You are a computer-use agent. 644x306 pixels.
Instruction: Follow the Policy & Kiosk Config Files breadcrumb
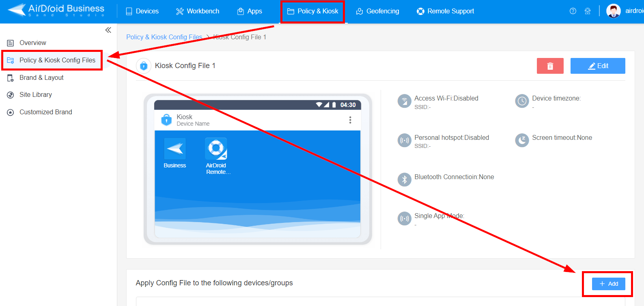click(x=164, y=37)
